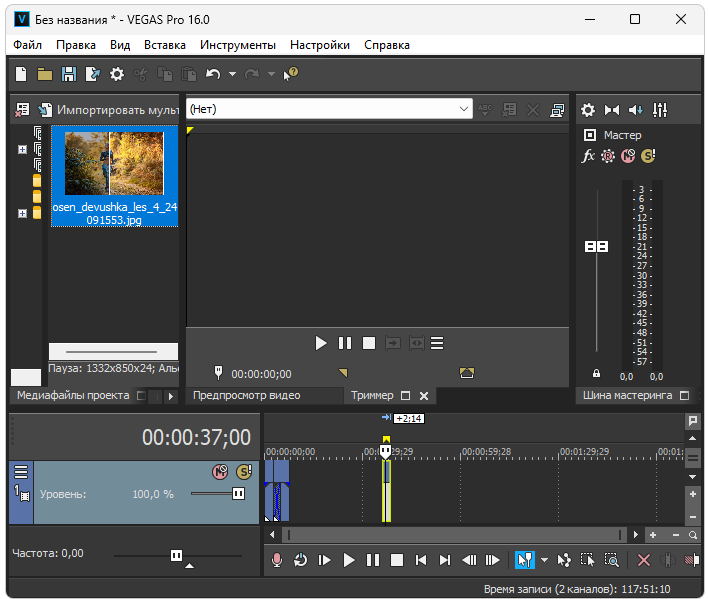This screenshot has width=708, height=599.
Task: Select the Normal edit tool in timeline toolbar
Action: [524, 561]
